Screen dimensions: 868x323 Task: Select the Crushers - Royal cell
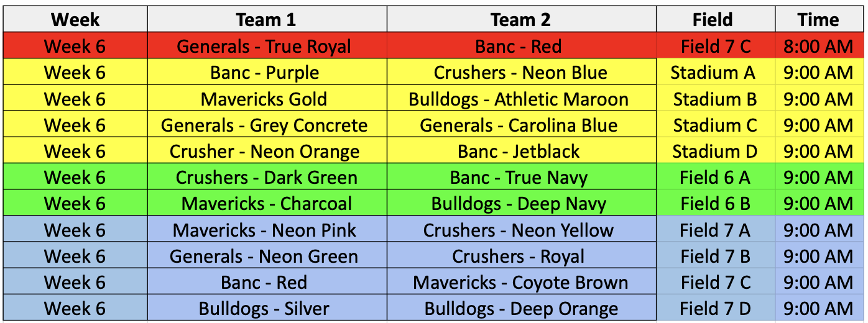coord(519,257)
